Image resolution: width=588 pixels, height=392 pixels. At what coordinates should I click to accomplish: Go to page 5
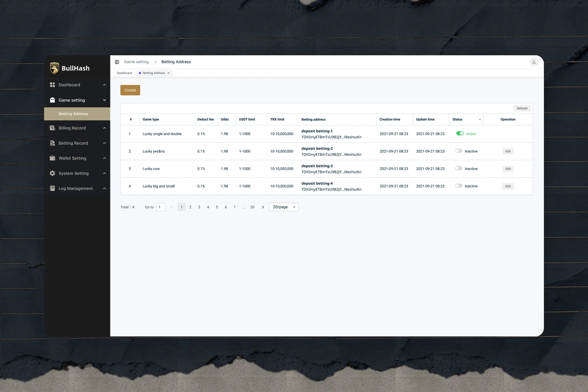pyautogui.click(x=217, y=207)
